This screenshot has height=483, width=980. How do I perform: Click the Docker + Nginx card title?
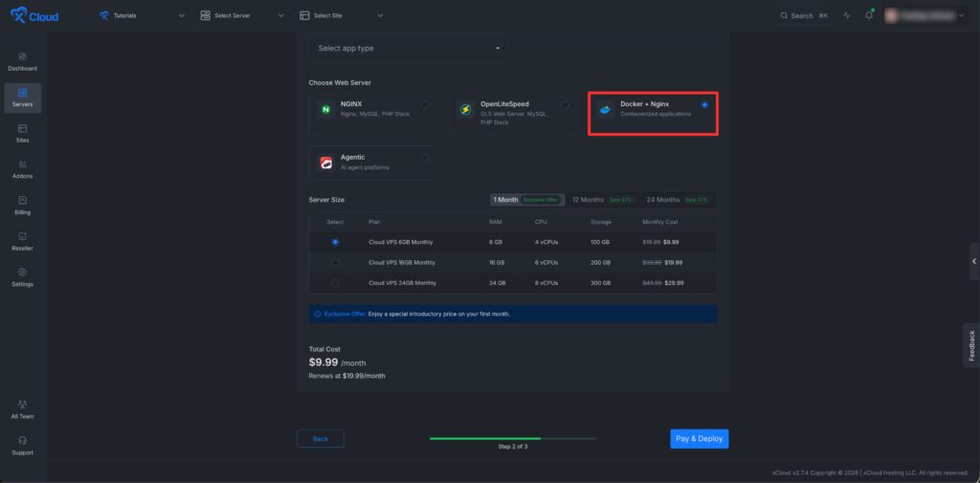click(644, 104)
